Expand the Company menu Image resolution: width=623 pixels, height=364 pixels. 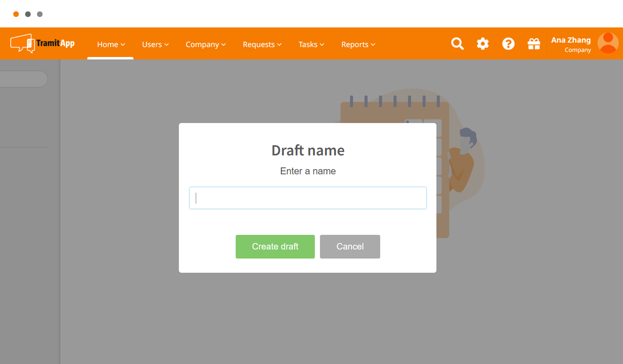pos(206,44)
